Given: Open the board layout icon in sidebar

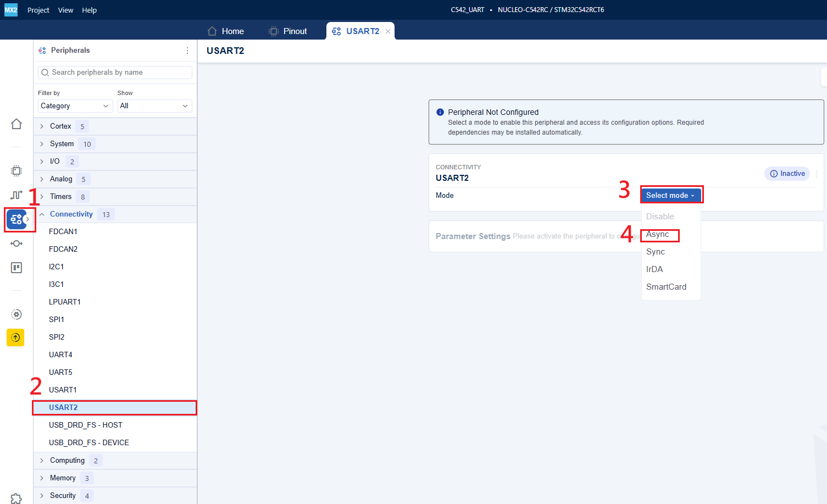Looking at the screenshot, I should coord(16,268).
